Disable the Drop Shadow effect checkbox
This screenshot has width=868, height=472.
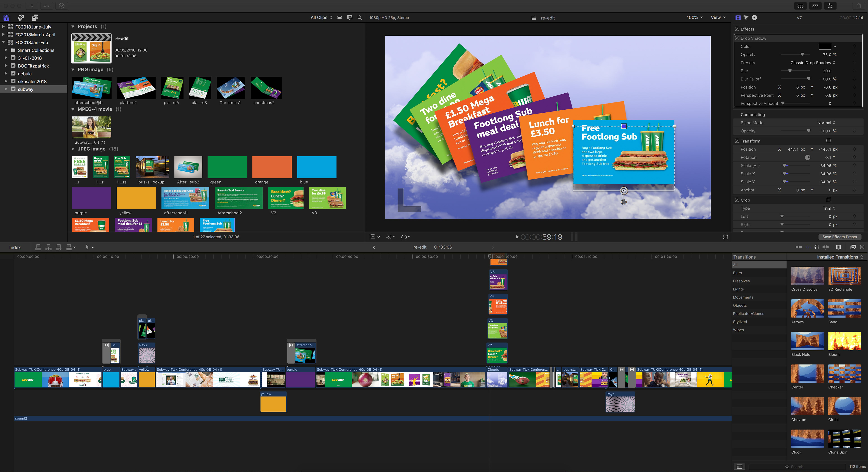[737, 38]
